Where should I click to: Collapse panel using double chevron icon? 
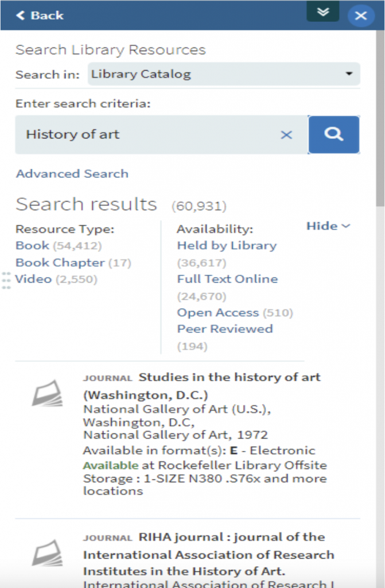322,11
